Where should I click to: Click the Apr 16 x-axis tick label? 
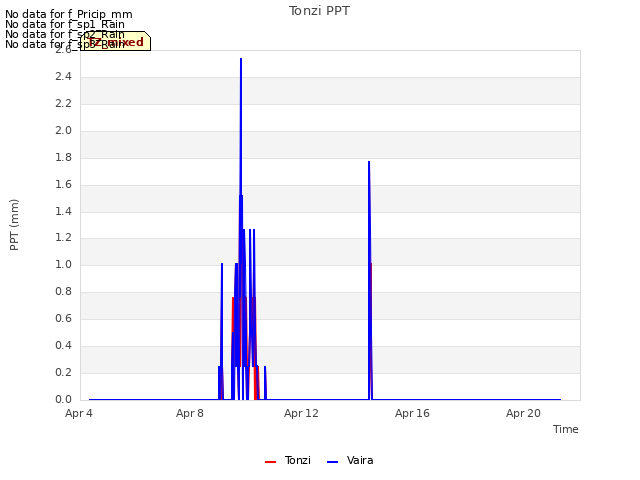412,413
